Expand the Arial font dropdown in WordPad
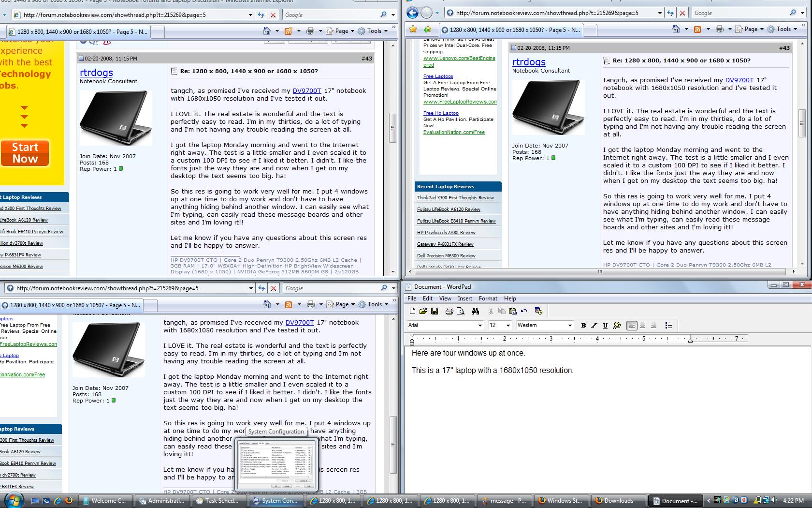The image size is (812, 508). click(x=480, y=326)
